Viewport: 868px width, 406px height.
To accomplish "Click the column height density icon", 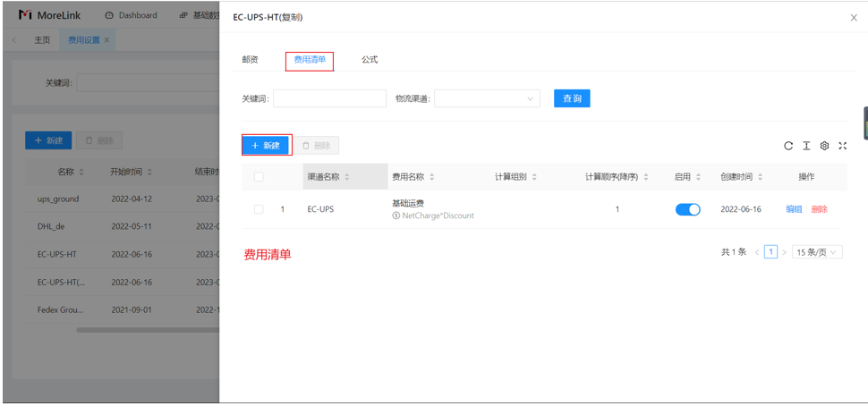I will point(806,146).
